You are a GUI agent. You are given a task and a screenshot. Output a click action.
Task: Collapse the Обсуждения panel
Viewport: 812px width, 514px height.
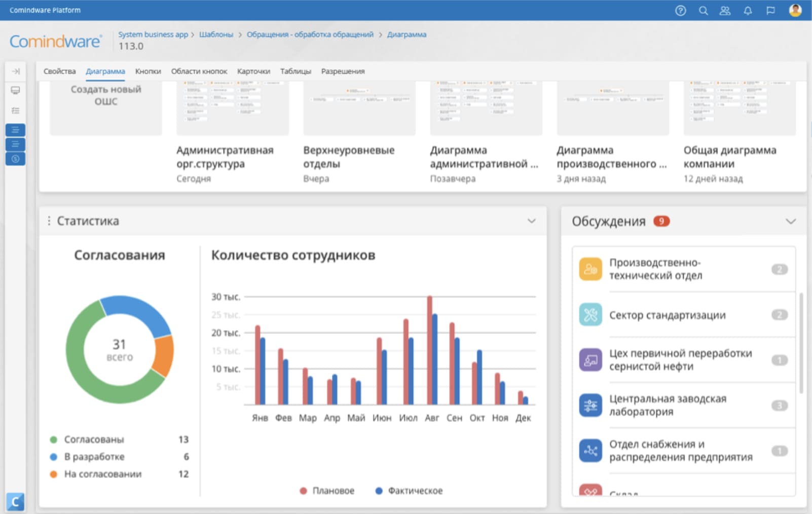coord(790,221)
